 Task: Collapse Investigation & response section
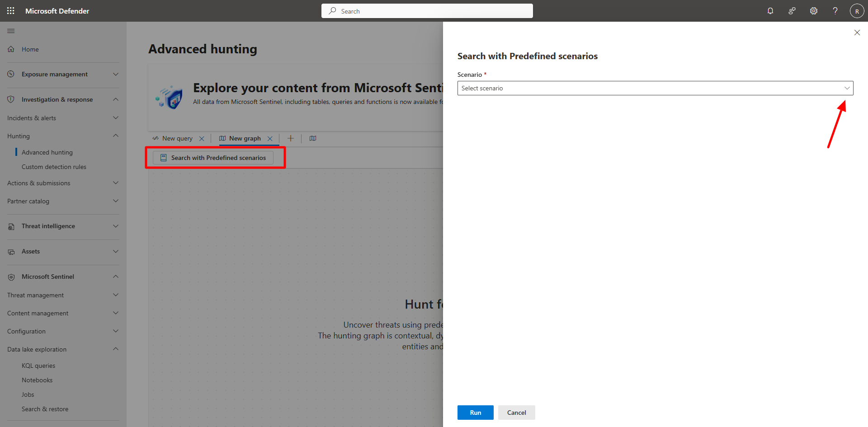coord(116,99)
